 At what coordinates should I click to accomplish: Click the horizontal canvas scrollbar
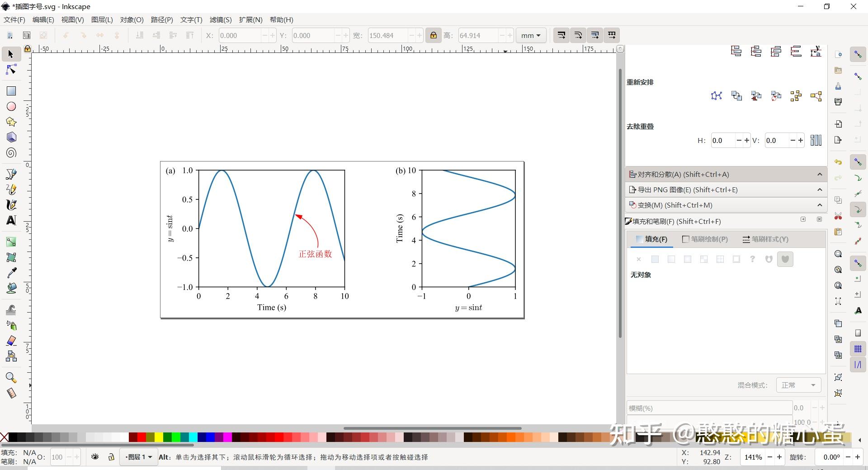click(x=432, y=428)
